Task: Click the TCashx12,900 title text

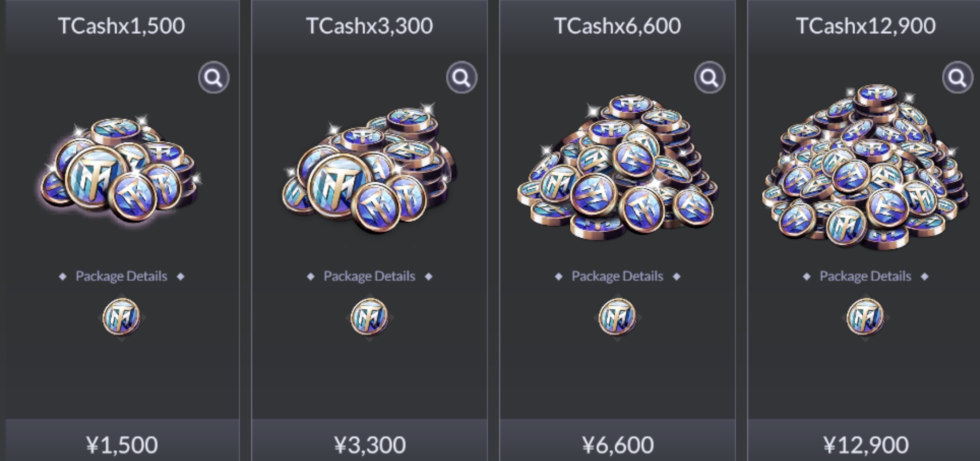Action: click(x=866, y=26)
